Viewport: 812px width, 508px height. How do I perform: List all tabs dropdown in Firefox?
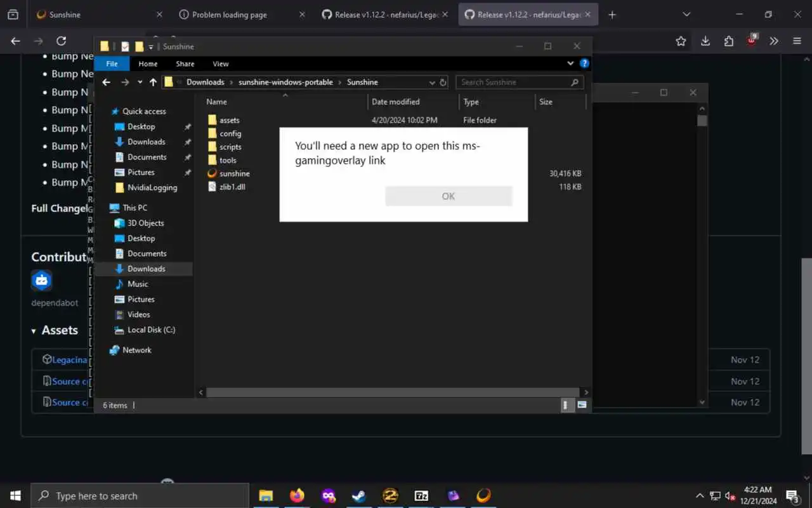point(686,15)
